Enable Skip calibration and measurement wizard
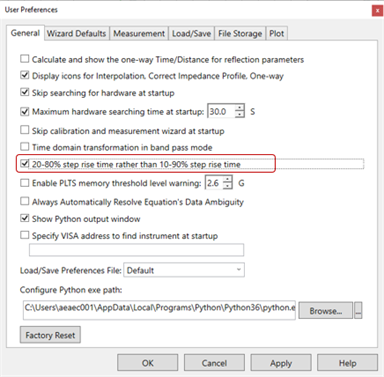 pos(25,130)
